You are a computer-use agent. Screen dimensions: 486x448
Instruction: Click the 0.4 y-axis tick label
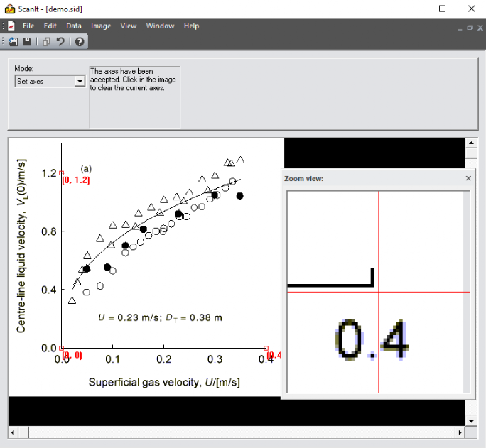pyautogui.click(x=49, y=290)
